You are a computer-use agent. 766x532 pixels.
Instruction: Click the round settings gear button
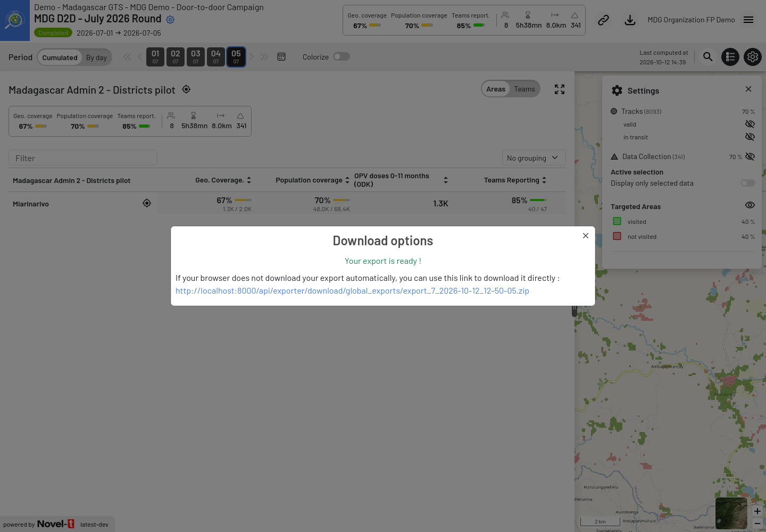tap(753, 57)
